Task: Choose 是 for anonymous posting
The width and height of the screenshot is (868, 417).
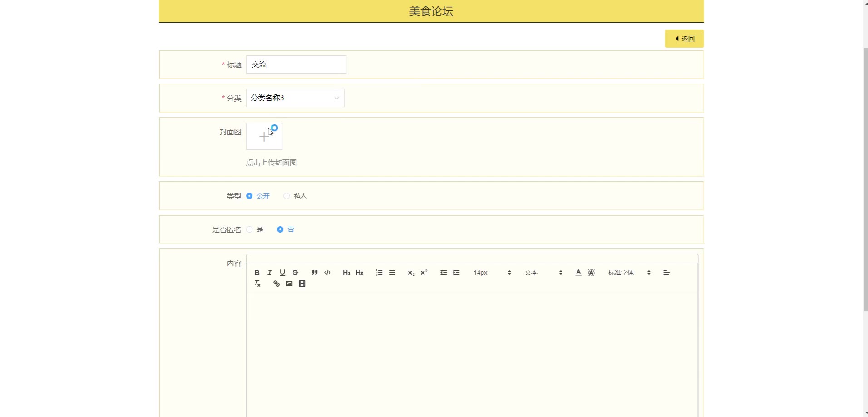Action: tap(249, 229)
